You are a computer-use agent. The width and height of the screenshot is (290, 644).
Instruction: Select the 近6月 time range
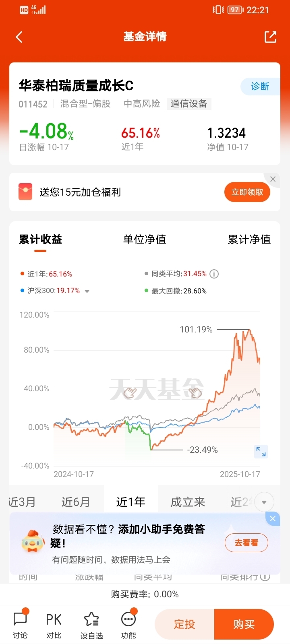coord(76,502)
